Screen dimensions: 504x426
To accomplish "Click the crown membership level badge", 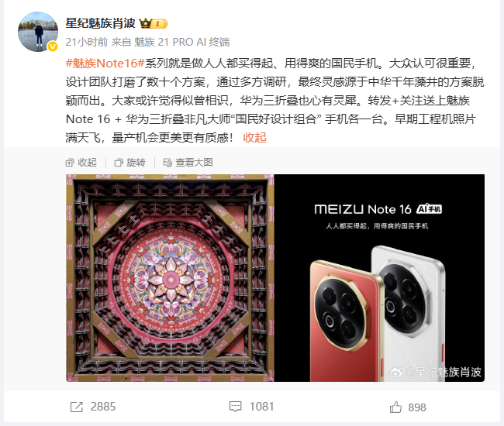I will (154, 24).
